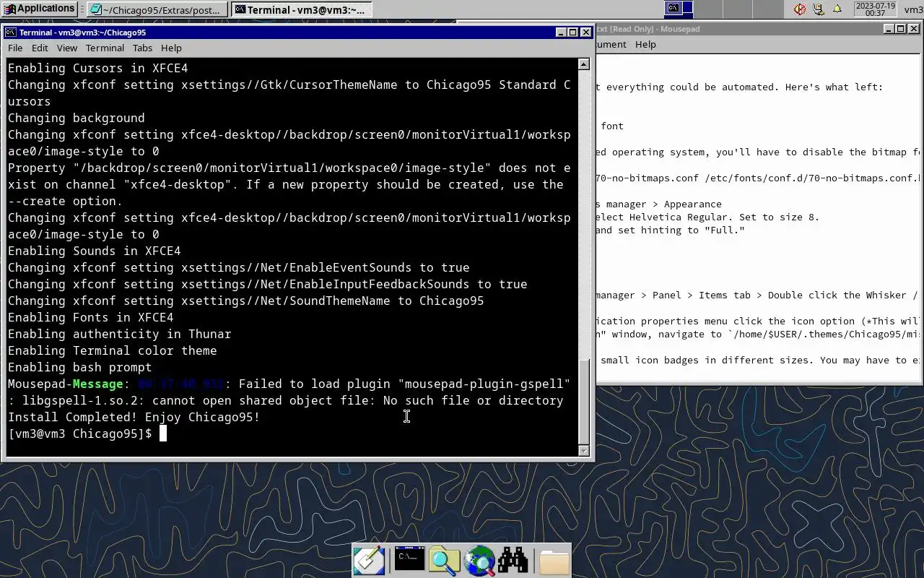Viewport: 924px width, 578px height.
Task: Open the Mousepad Help menu
Action: coord(645,44)
